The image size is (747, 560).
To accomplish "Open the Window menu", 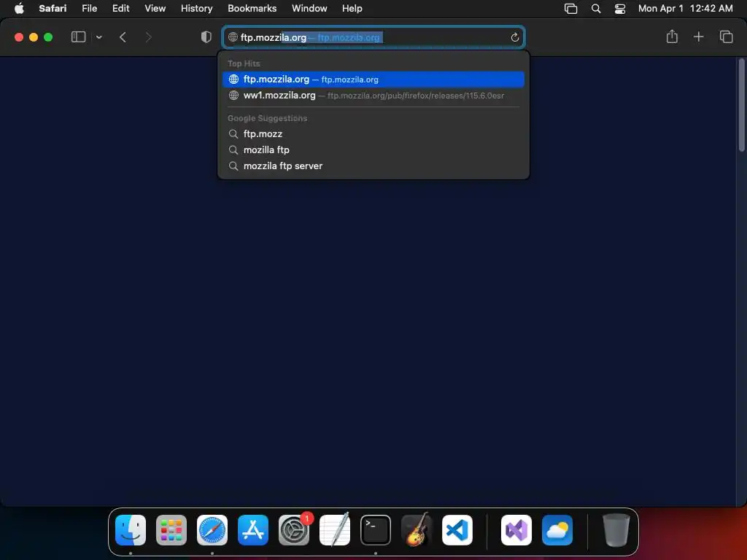I will tap(309, 8).
